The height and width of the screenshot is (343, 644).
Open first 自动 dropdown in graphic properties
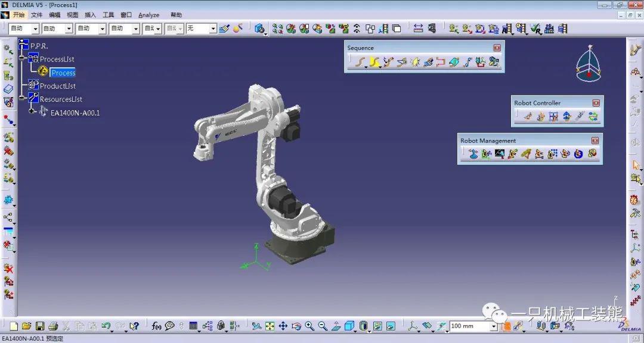tap(35, 29)
